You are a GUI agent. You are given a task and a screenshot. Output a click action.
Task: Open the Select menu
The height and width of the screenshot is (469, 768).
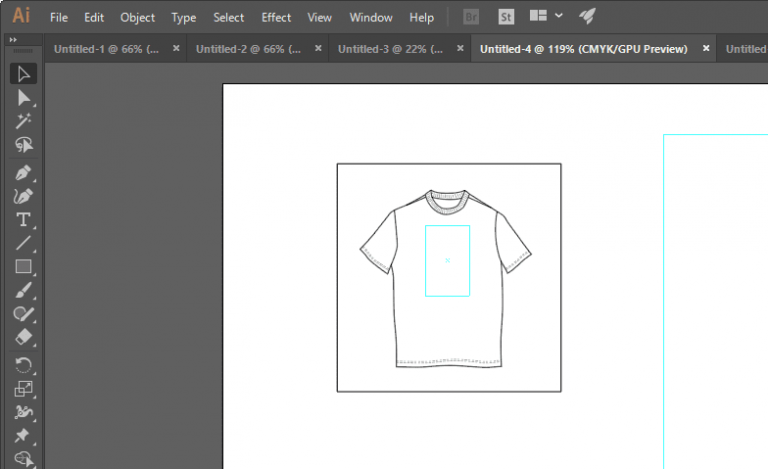pos(229,18)
